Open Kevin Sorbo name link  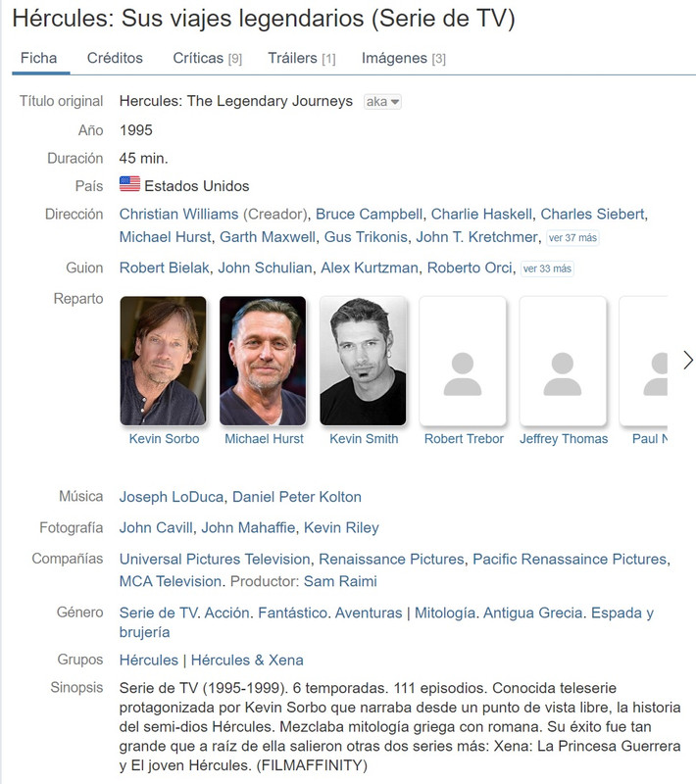tap(164, 439)
